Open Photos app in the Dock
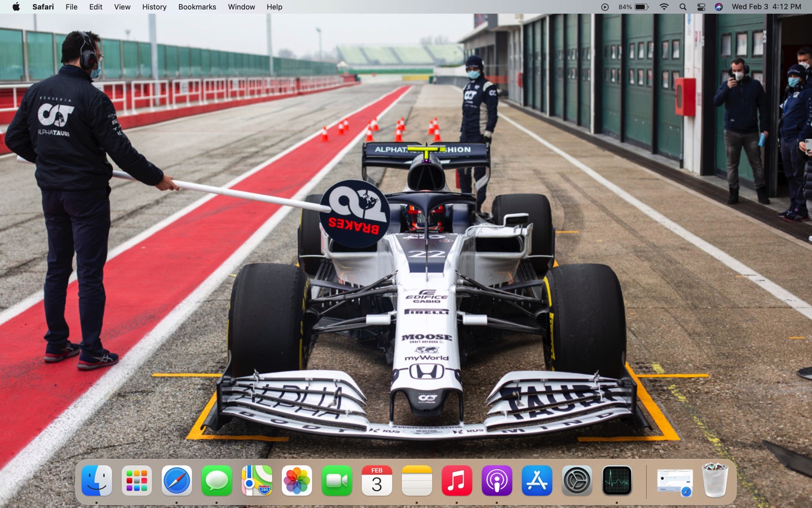This screenshot has width=812, height=508. tap(297, 481)
